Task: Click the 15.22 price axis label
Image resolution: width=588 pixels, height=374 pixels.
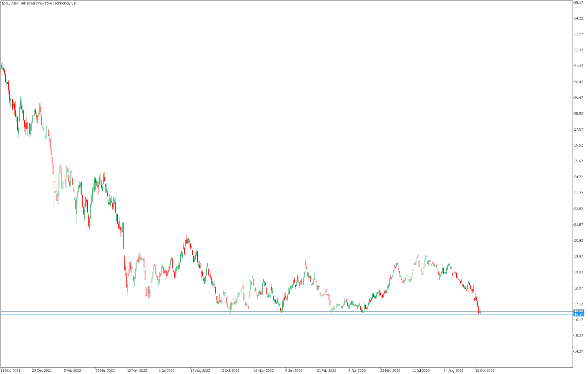Action: click(x=579, y=336)
